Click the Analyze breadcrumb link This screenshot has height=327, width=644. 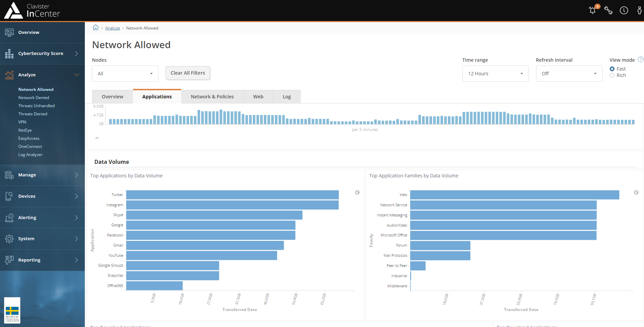(113, 28)
